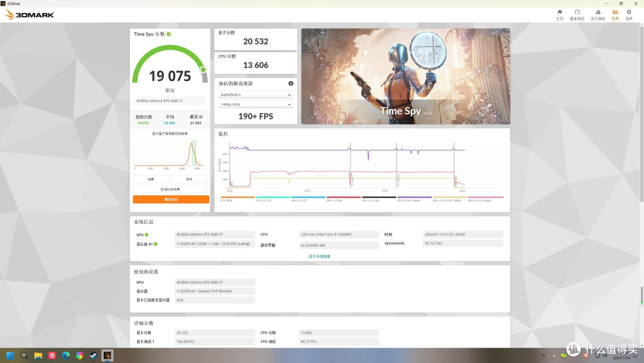Screen dimensions: 644x363
Task: Open the Windows Start menu
Action: pyautogui.click(x=10, y=356)
